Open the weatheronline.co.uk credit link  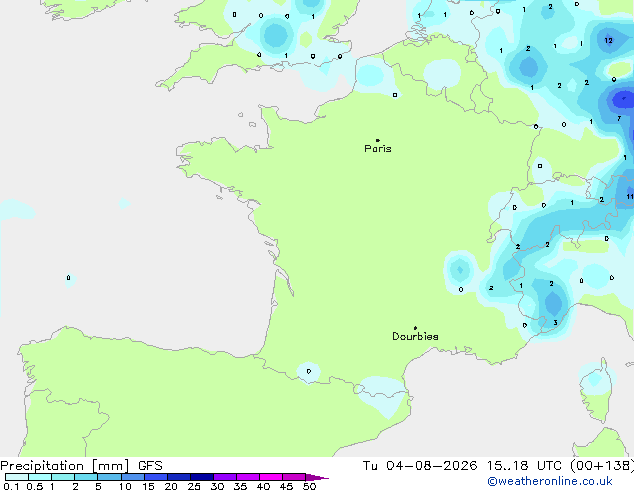(x=550, y=481)
